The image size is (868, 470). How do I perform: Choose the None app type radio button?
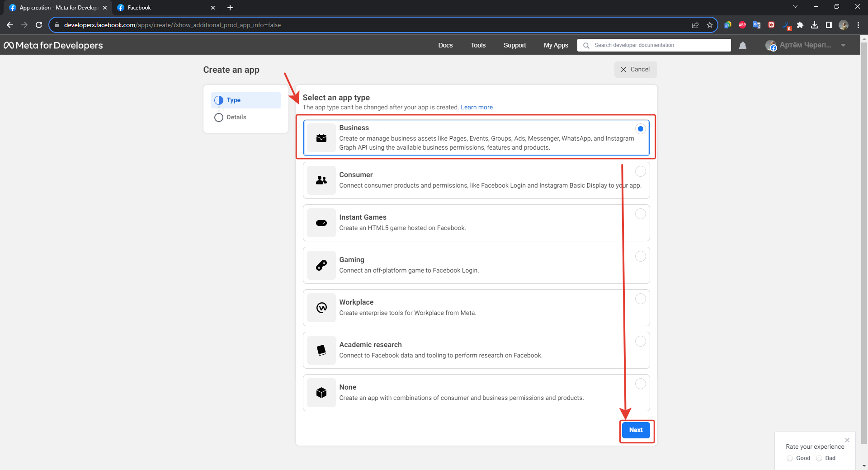tap(640, 384)
